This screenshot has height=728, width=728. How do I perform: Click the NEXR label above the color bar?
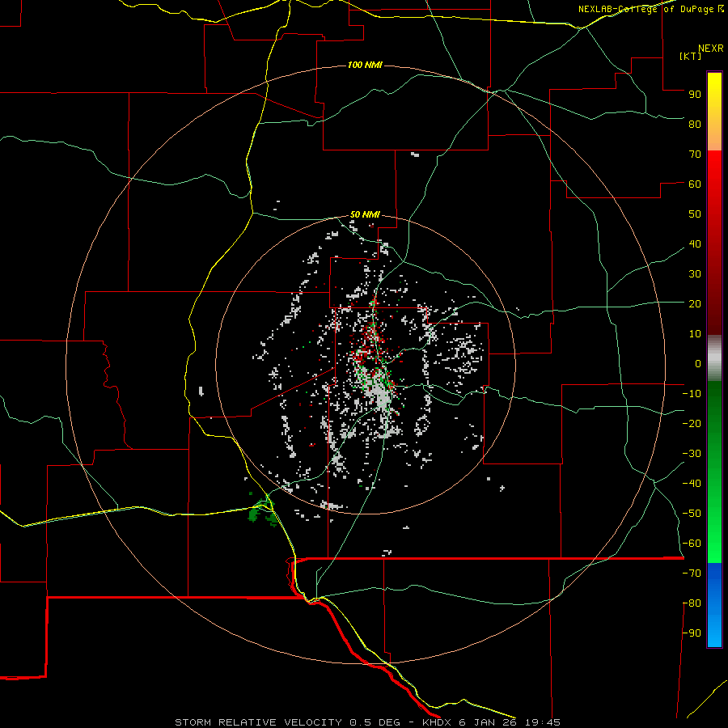pos(711,49)
